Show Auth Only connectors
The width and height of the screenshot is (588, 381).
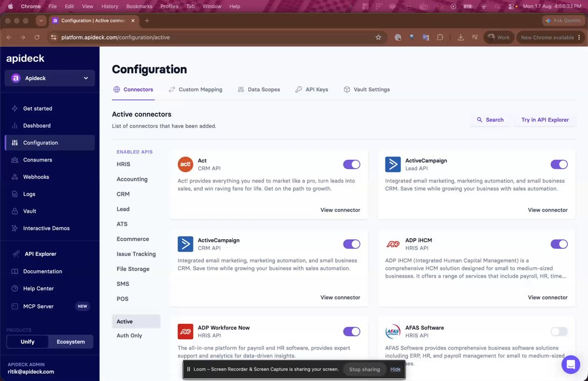point(129,335)
